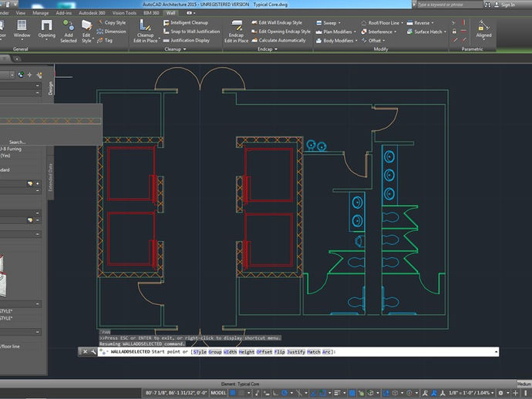Click the Extended Data palette tab
The height and width of the screenshot is (399, 532).
[50, 177]
